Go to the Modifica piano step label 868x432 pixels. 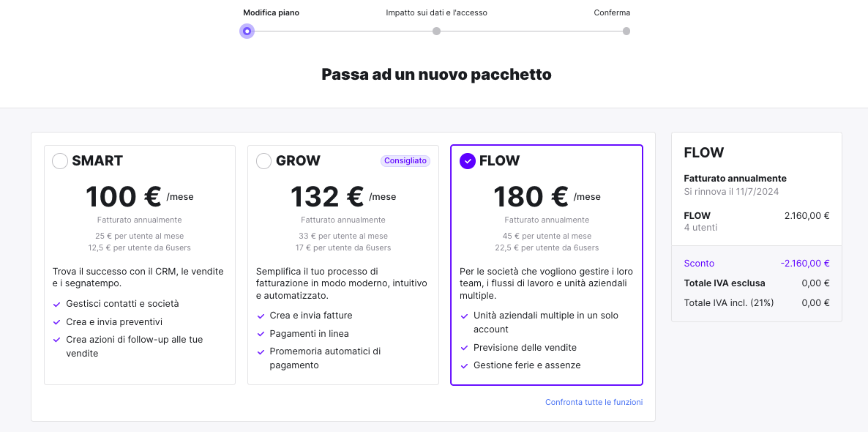(272, 12)
